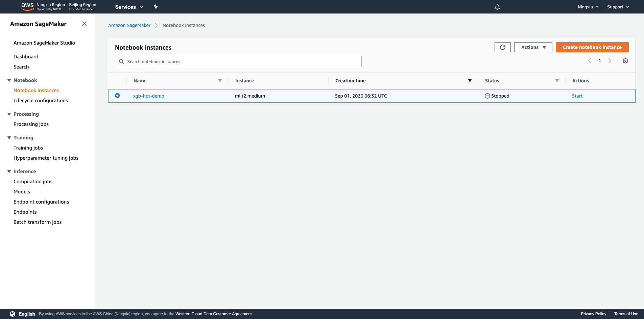Go to next page of instances
Screen dimensions: 644x319
coord(610,61)
